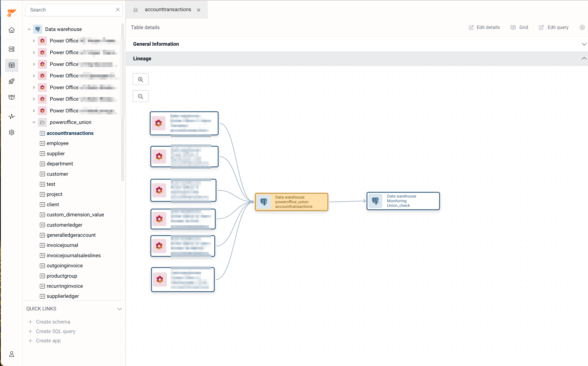Select the poweroffice_union accounttransactions lineage node

(292, 202)
